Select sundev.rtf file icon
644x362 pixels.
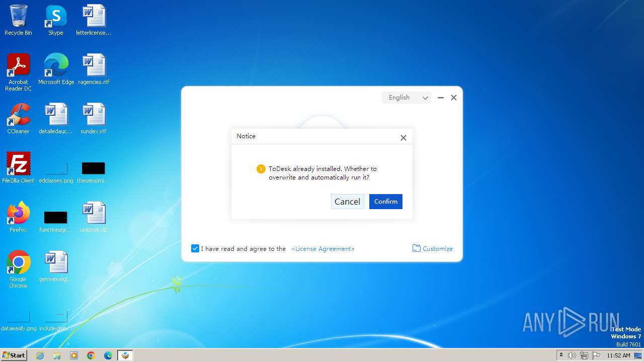point(94,119)
